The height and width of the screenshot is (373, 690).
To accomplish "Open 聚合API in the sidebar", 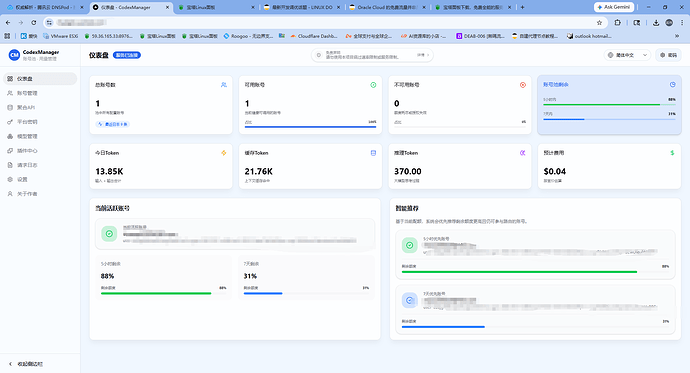I will tap(40, 107).
